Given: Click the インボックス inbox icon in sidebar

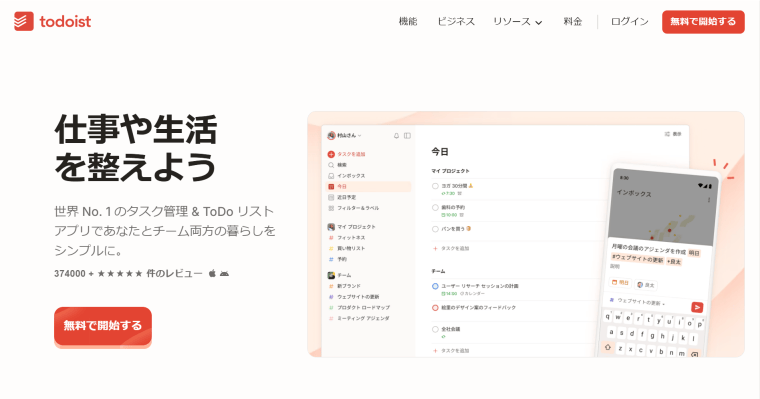Looking at the screenshot, I should (331, 176).
